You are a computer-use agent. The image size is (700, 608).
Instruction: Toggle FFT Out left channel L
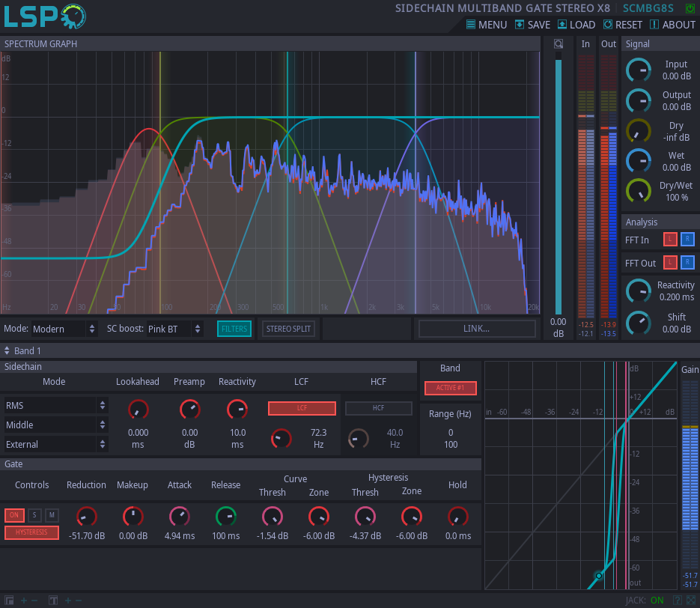pyautogui.click(x=670, y=263)
